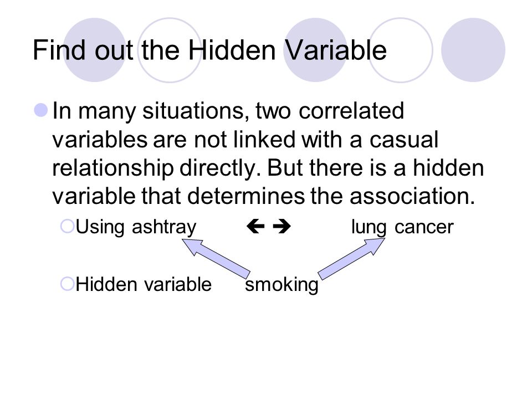Click the 'Using ashtray' text
532x399 pixels.
pos(136,227)
